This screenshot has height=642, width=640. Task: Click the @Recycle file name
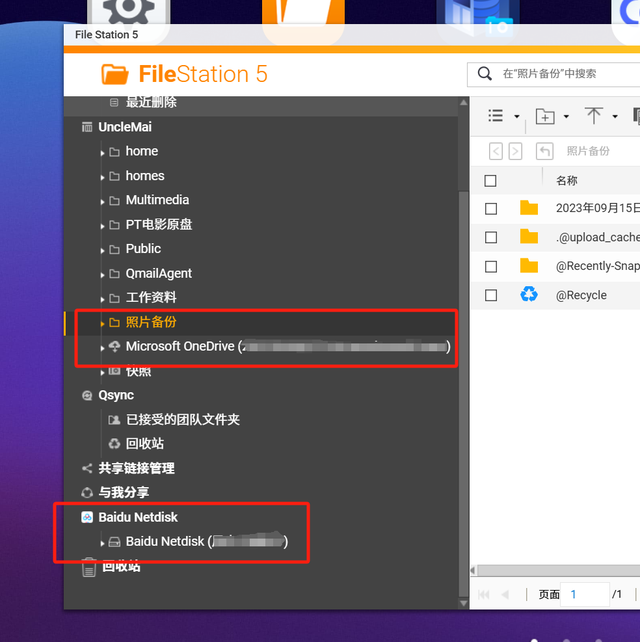pyautogui.click(x=581, y=295)
